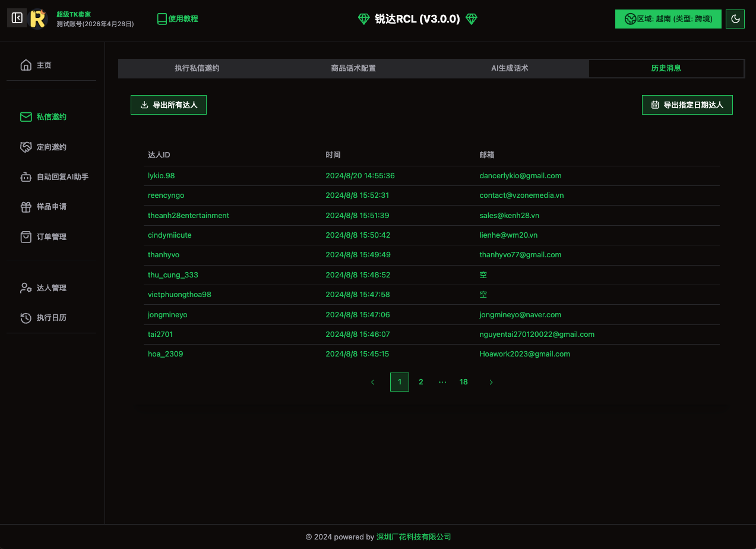Toggle dark mode with the moon icon
Viewport: 756px width, 549px height.
(735, 19)
